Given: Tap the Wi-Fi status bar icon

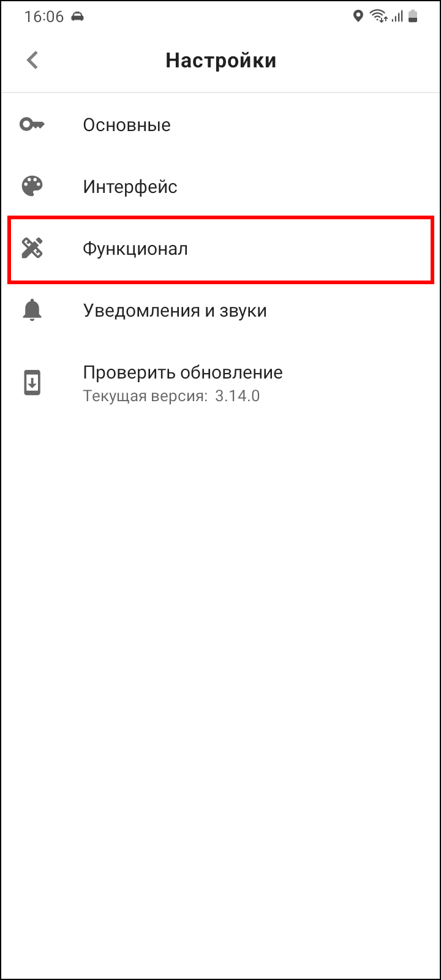Looking at the screenshot, I should click(378, 17).
